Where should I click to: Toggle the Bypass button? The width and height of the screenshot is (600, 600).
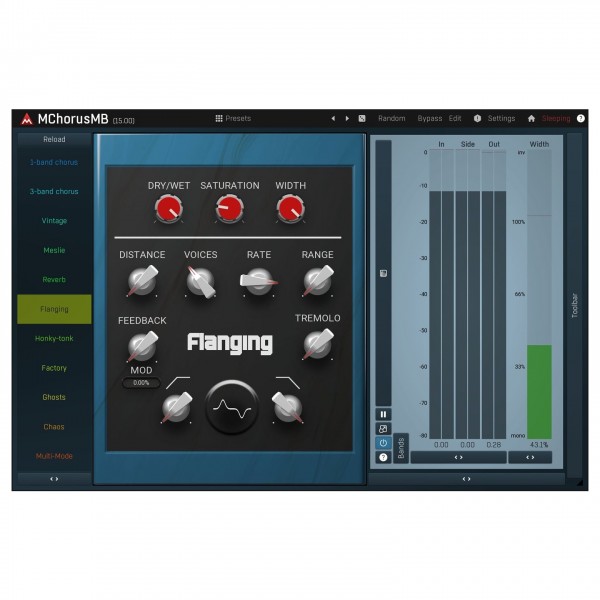point(429,119)
